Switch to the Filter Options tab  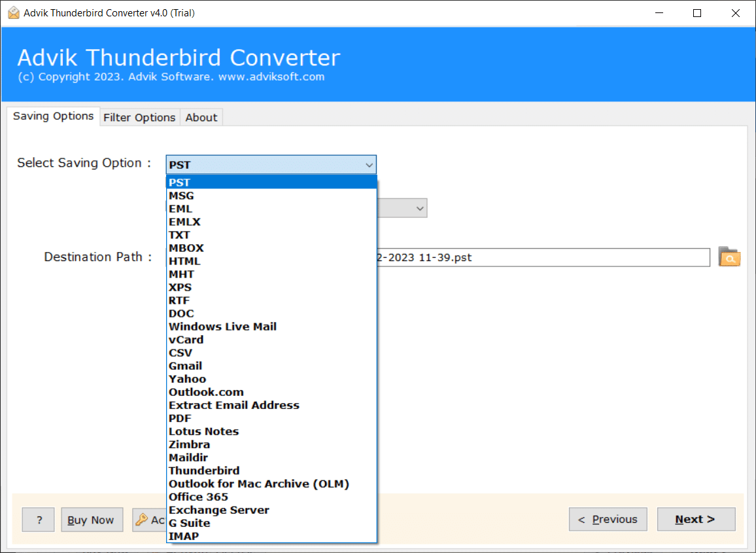(x=139, y=117)
